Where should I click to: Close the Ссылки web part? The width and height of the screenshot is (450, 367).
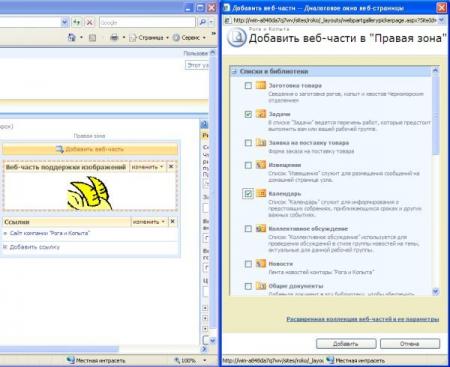[172, 221]
